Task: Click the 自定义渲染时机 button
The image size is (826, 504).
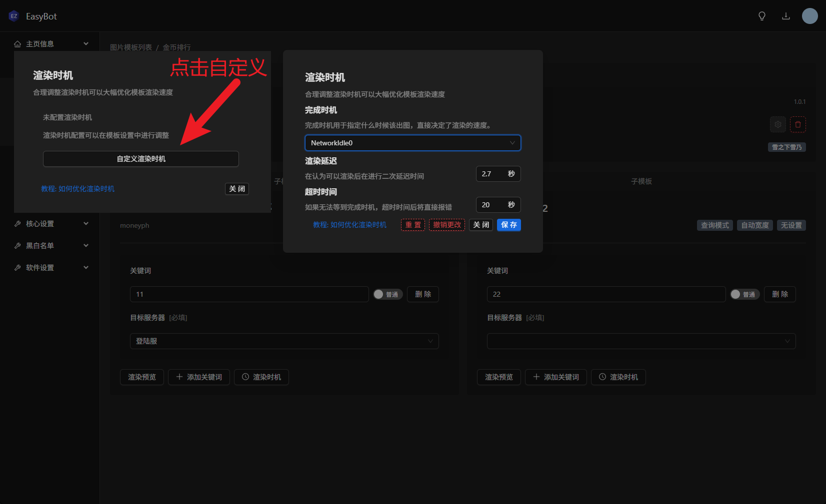Action: tap(140, 159)
